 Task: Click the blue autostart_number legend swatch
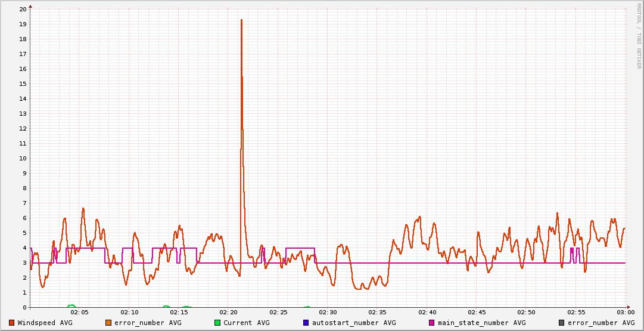tap(306, 323)
